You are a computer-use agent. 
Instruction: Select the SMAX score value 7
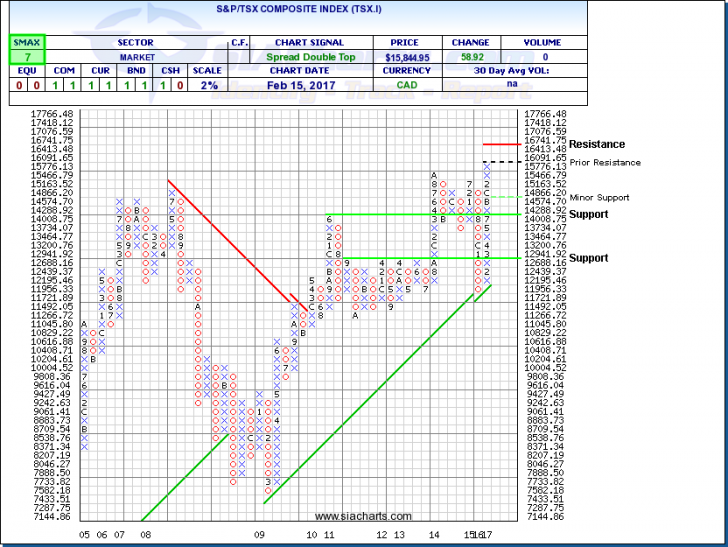pos(20,59)
